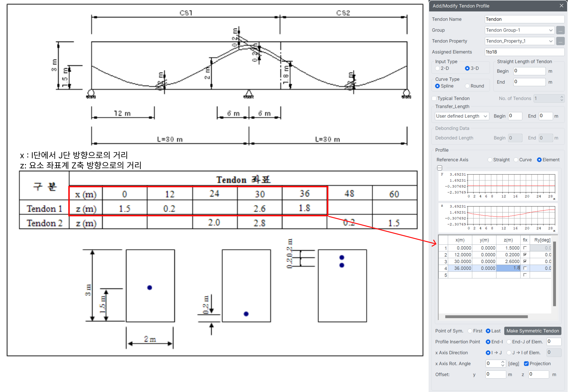The width and height of the screenshot is (587, 392).
Task: Open the Tendon Property dropdown
Action: click(x=519, y=41)
